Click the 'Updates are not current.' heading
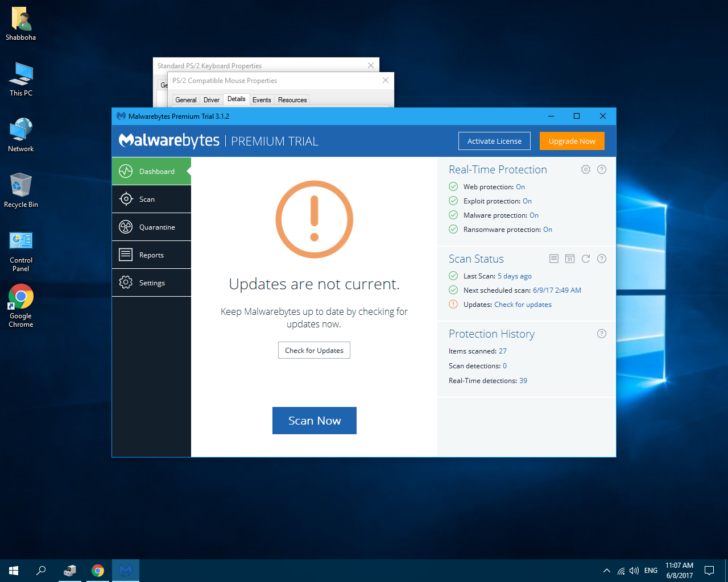The image size is (728, 582). 315,284
